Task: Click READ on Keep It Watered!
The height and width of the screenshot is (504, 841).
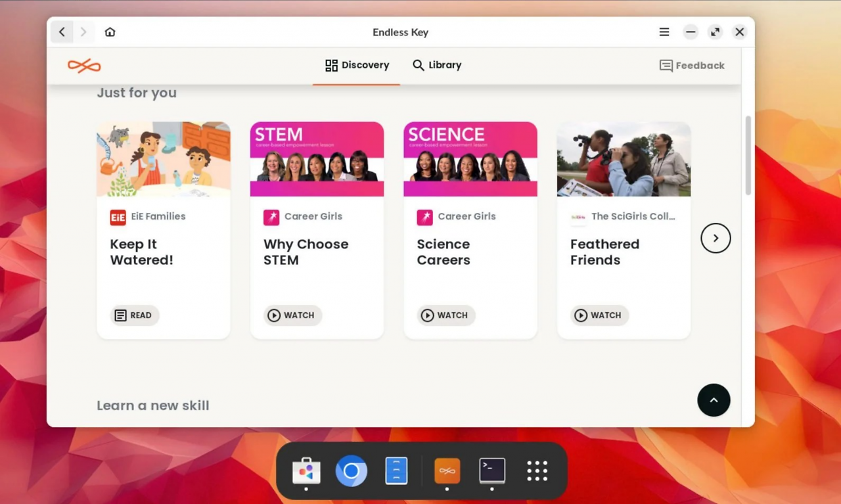Action: (134, 315)
